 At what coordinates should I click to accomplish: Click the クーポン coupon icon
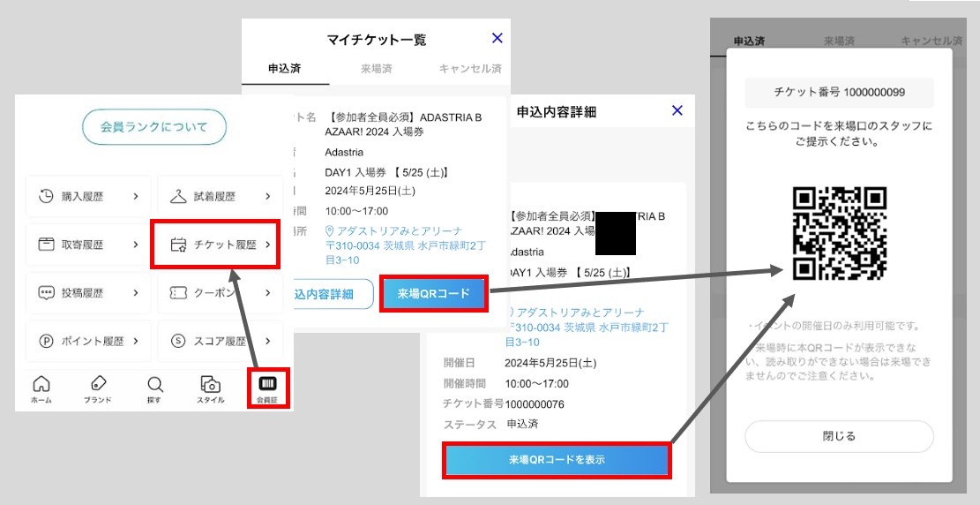(178, 293)
